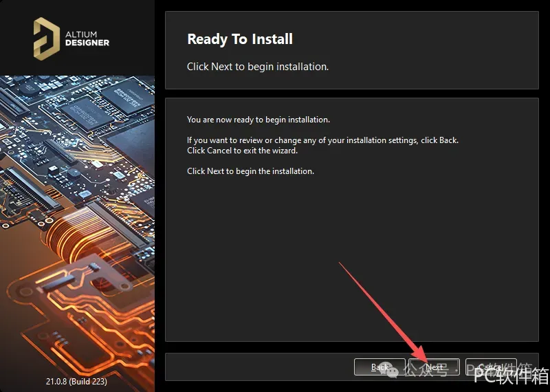Click the line about reviewing installation settings
The height and width of the screenshot is (392, 550).
tap(322, 140)
